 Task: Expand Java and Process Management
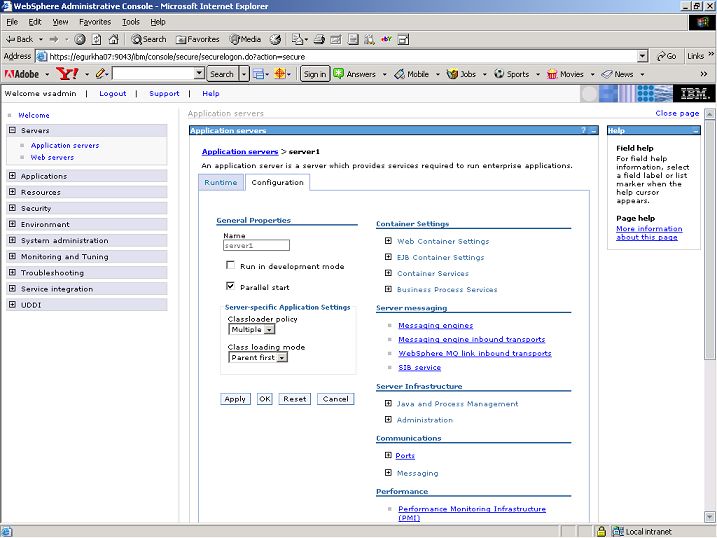pyautogui.click(x=388, y=403)
